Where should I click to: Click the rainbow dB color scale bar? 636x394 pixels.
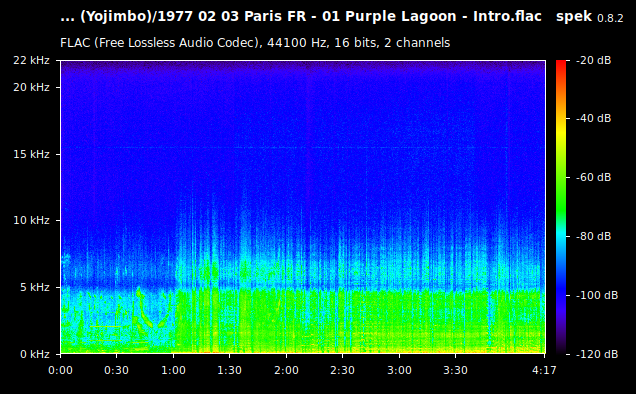coord(561,207)
